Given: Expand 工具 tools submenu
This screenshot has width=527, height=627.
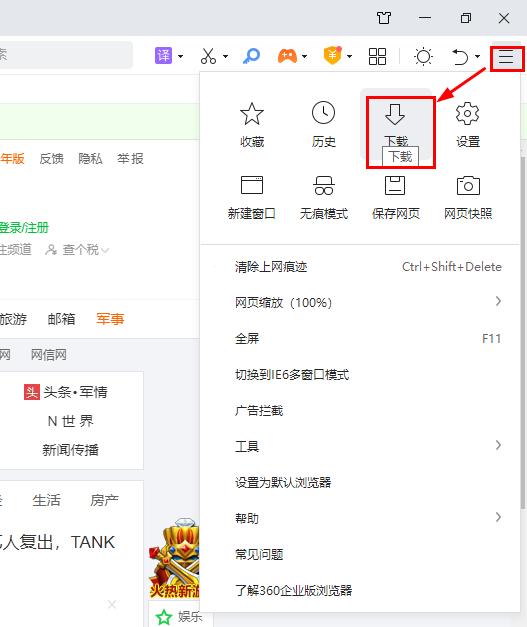Looking at the screenshot, I should (x=360, y=446).
